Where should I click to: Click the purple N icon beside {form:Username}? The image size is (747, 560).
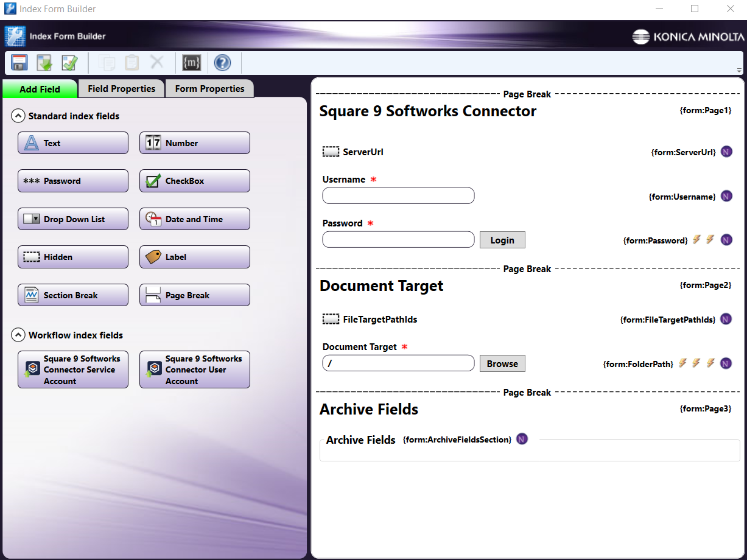[726, 196]
